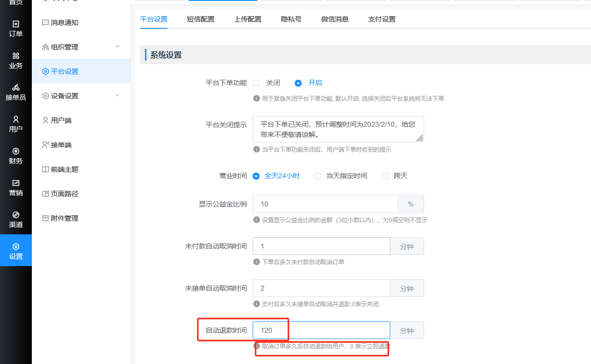The width and height of the screenshot is (591, 364).
Task: Open the 用户 person icon
Action: click(16, 119)
